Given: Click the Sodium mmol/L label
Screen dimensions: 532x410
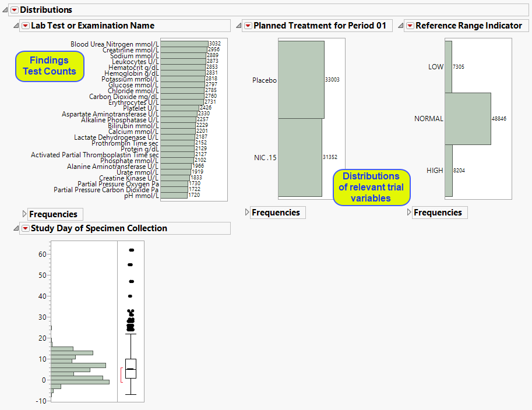Looking at the screenshot, I should click(134, 56).
